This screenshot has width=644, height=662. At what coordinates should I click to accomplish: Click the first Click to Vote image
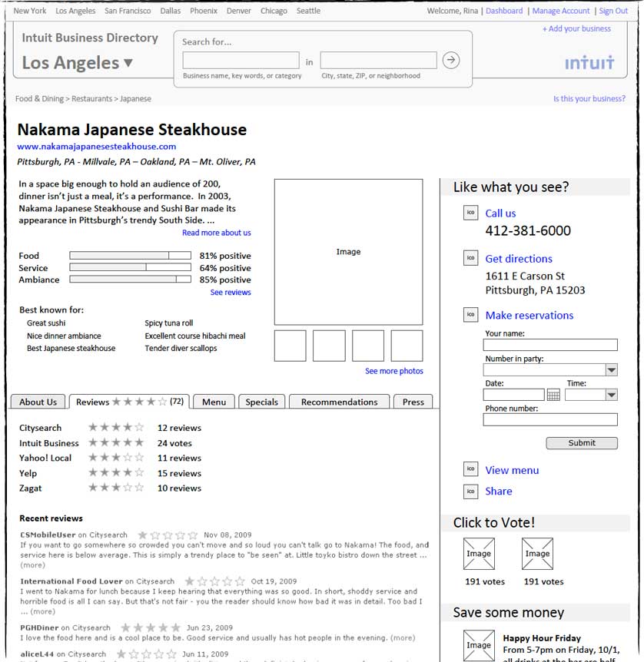coord(479,554)
